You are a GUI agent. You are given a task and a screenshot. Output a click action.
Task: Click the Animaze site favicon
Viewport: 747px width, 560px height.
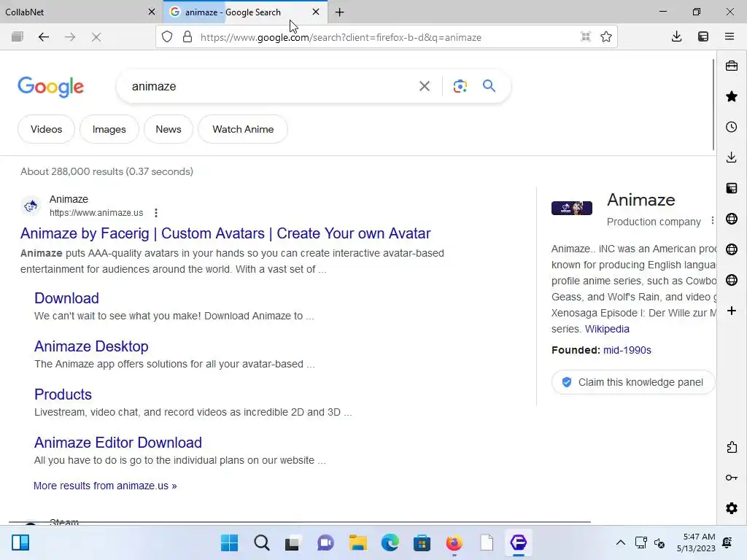pos(31,206)
